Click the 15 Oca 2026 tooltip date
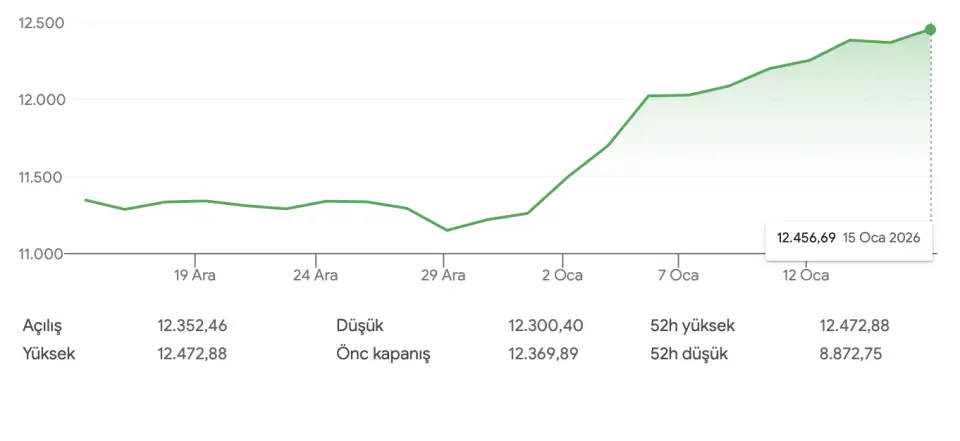960x441 pixels. click(881, 239)
